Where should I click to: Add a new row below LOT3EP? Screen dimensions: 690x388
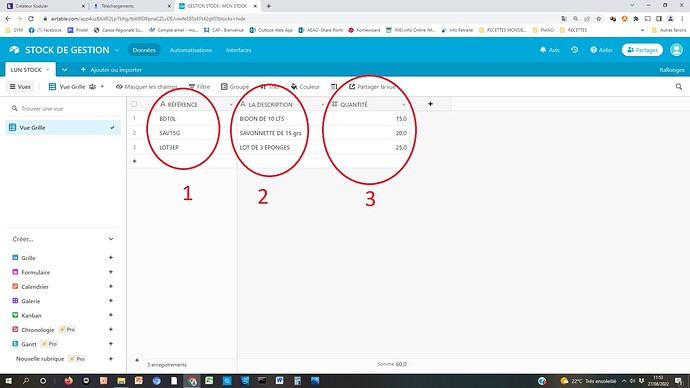pos(135,161)
